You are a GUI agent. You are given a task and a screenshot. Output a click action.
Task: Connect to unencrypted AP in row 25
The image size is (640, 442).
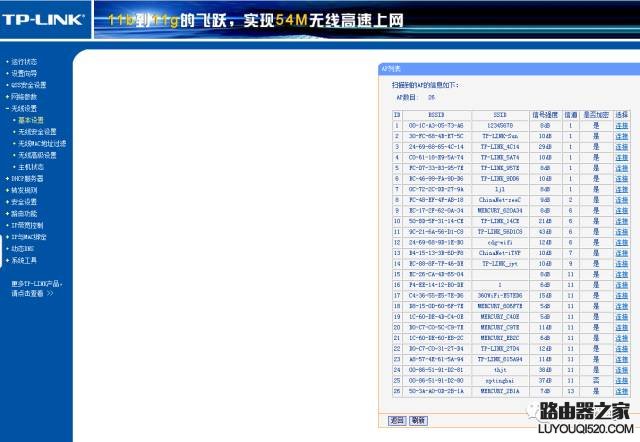coord(622,380)
